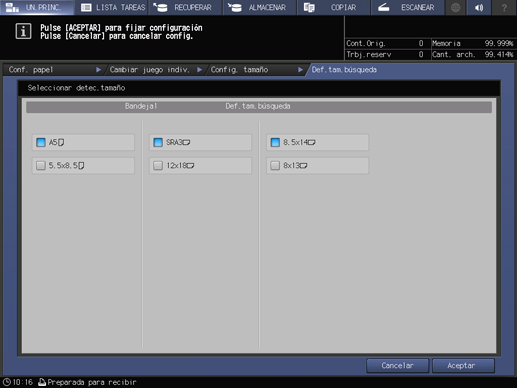Click the globe network icon
The width and height of the screenshot is (517, 388).
click(x=455, y=7)
